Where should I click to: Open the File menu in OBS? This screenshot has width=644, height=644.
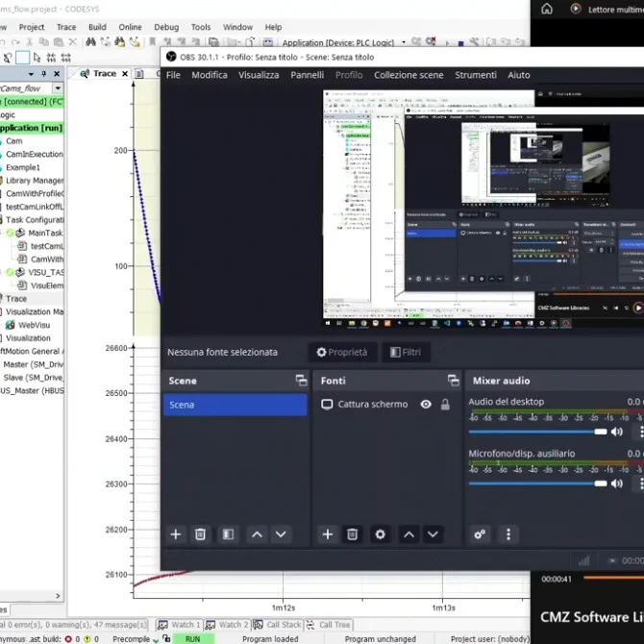[x=173, y=75]
